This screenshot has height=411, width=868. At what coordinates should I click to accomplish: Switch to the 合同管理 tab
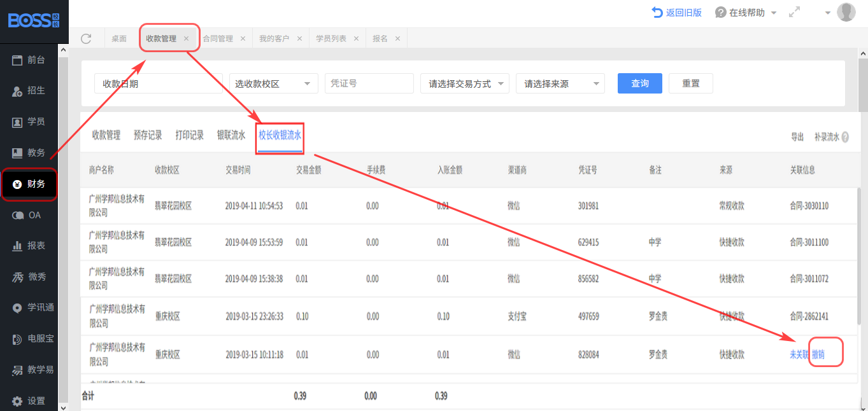(218, 39)
